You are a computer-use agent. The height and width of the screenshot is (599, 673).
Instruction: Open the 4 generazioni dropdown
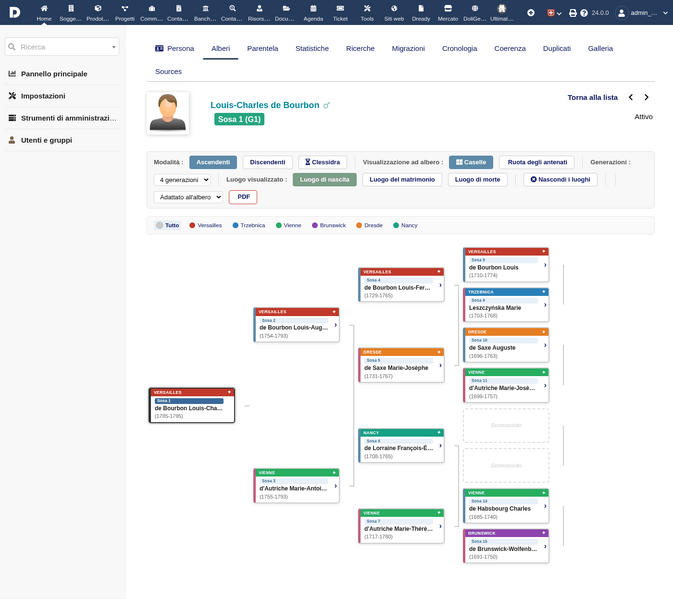coord(182,180)
